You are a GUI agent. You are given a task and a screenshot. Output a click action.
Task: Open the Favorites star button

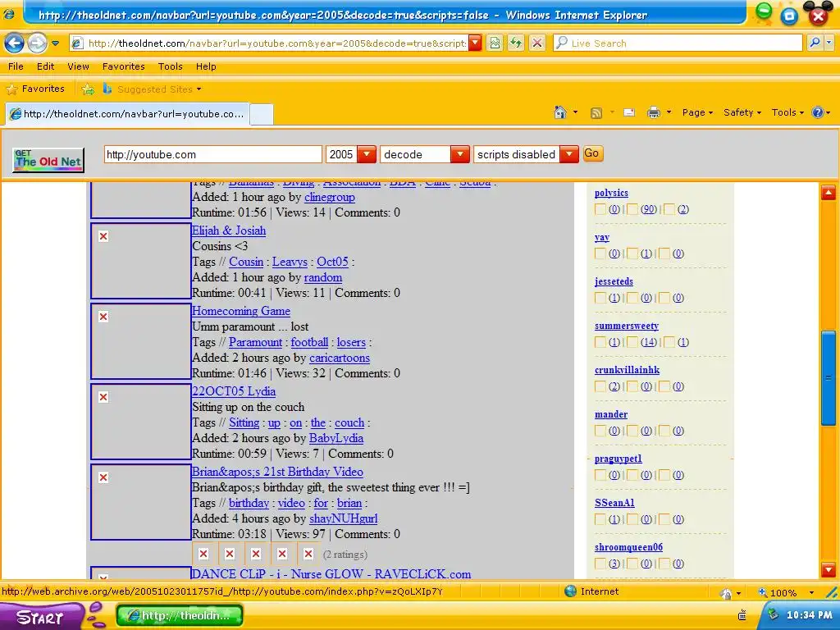35,89
